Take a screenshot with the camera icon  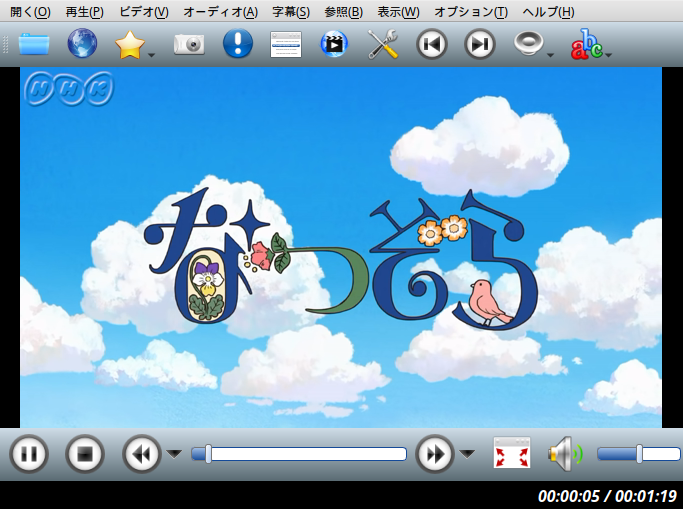[x=189, y=44]
